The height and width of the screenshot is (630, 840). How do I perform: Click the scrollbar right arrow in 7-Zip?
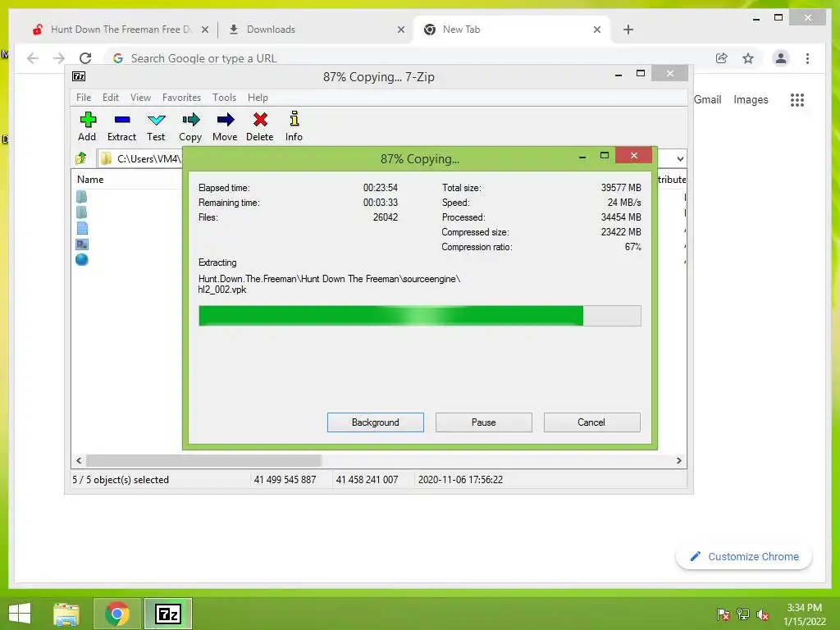click(x=678, y=460)
